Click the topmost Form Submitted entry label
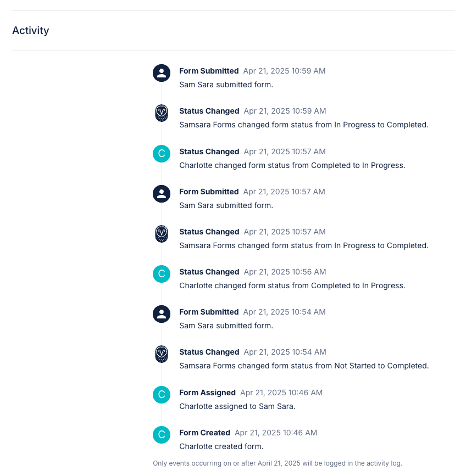The image size is (455, 476). point(209,71)
